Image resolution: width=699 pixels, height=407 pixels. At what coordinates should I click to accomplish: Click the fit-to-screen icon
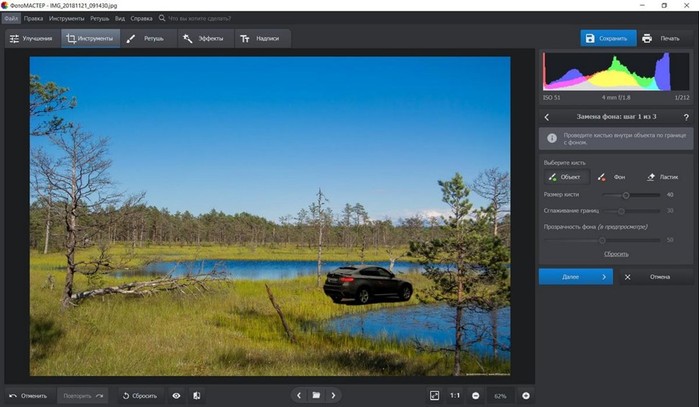click(x=434, y=395)
